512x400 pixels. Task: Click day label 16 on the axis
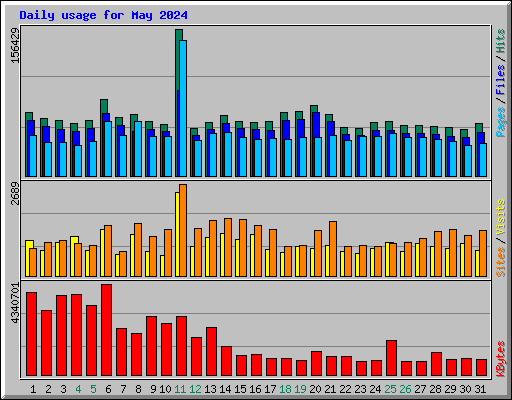255,389
